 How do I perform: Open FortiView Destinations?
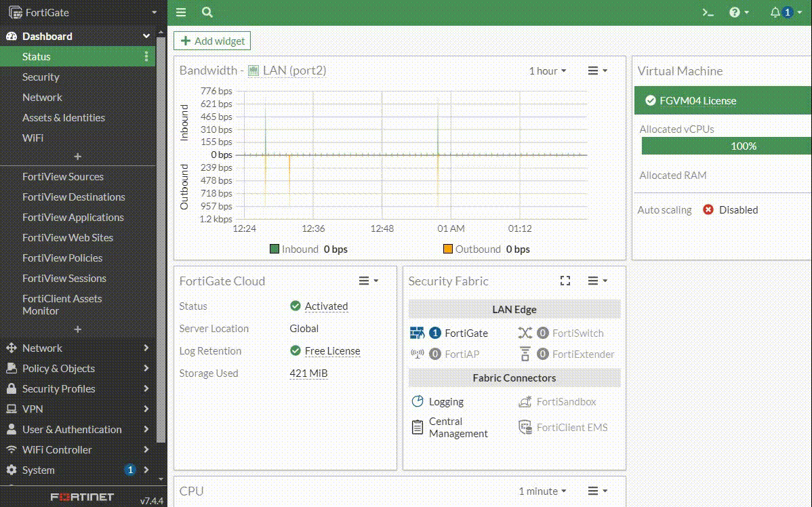[73, 197]
